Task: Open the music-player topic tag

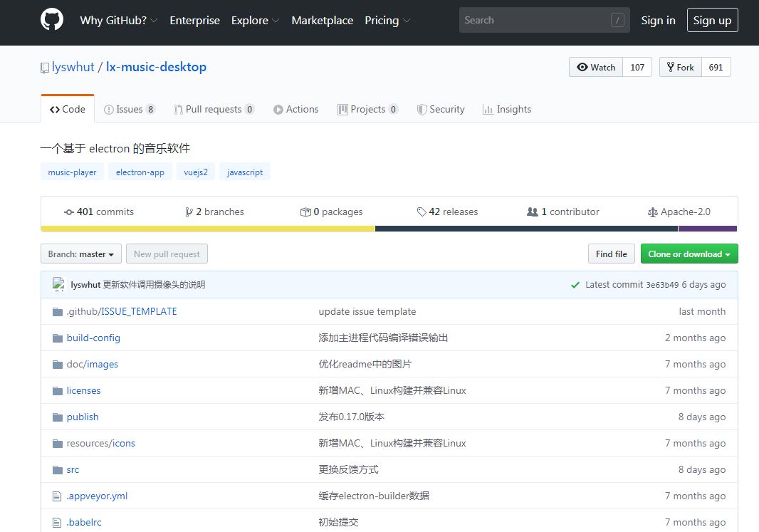Action: (72, 172)
